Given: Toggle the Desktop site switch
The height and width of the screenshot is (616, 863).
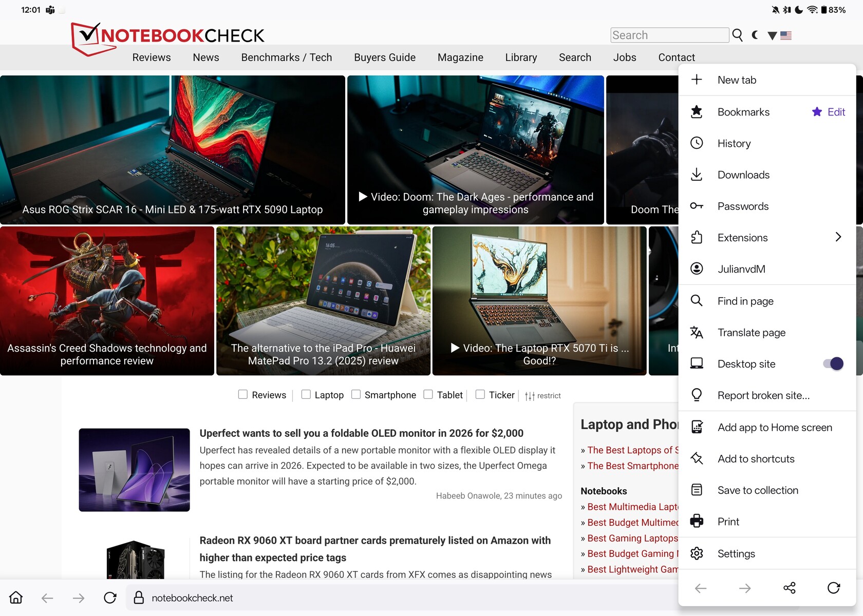Looking at the screenshot, I should click(833, 363).
